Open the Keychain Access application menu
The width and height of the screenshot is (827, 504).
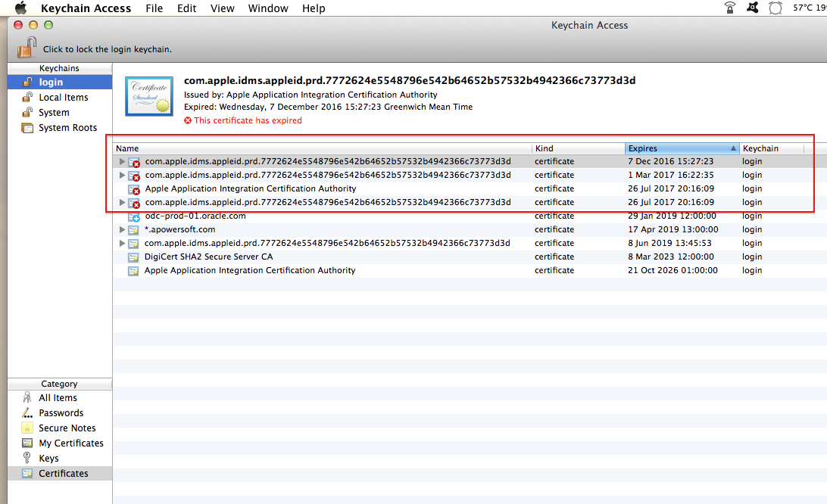pyautogui.click(x=86, y=8)
